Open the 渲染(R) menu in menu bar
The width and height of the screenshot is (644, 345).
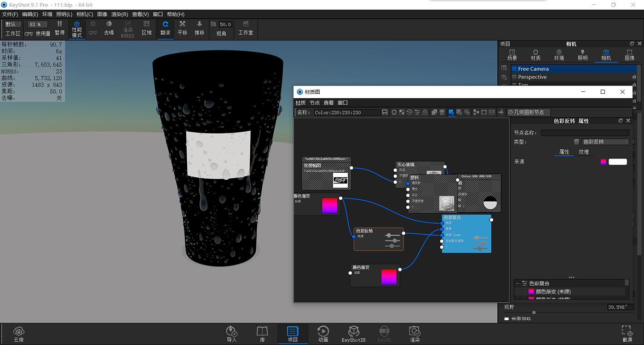tap(120, 14)
